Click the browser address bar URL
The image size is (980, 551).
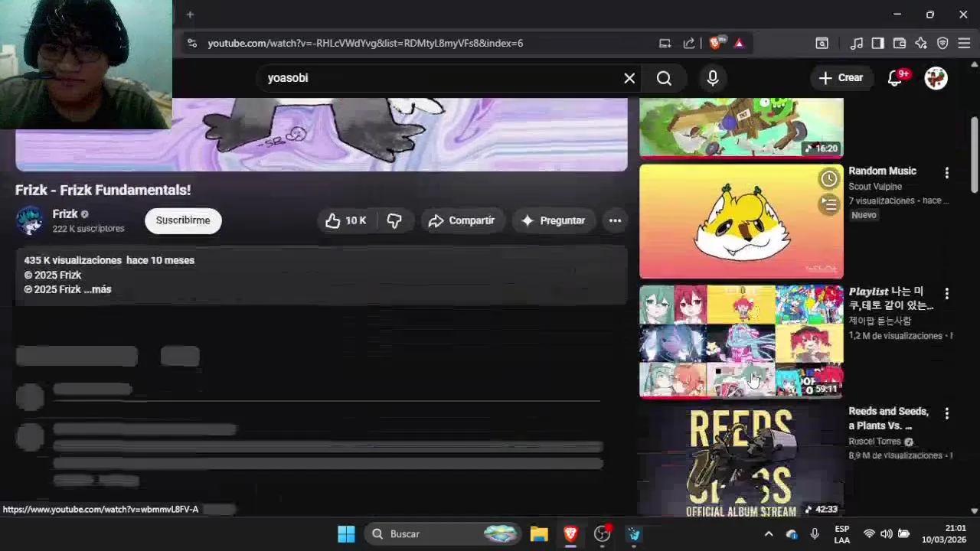point(365,44)
